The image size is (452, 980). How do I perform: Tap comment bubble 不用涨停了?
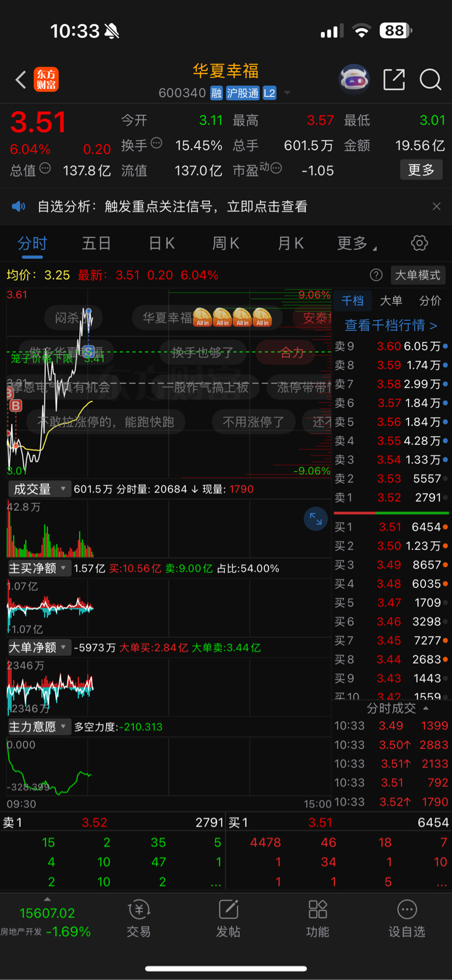pyautogui.click(x=253, y=421)
